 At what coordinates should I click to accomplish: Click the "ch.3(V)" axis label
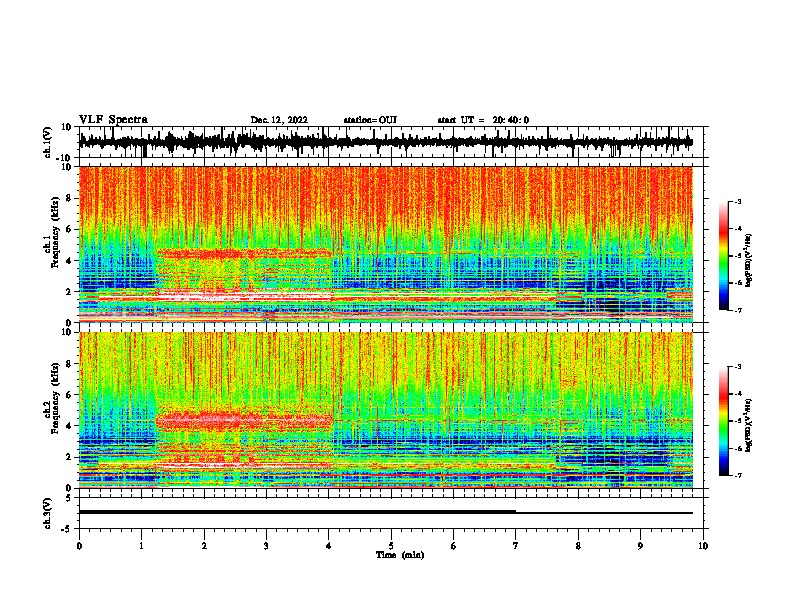pyautogui.click(x=48, y=513)
